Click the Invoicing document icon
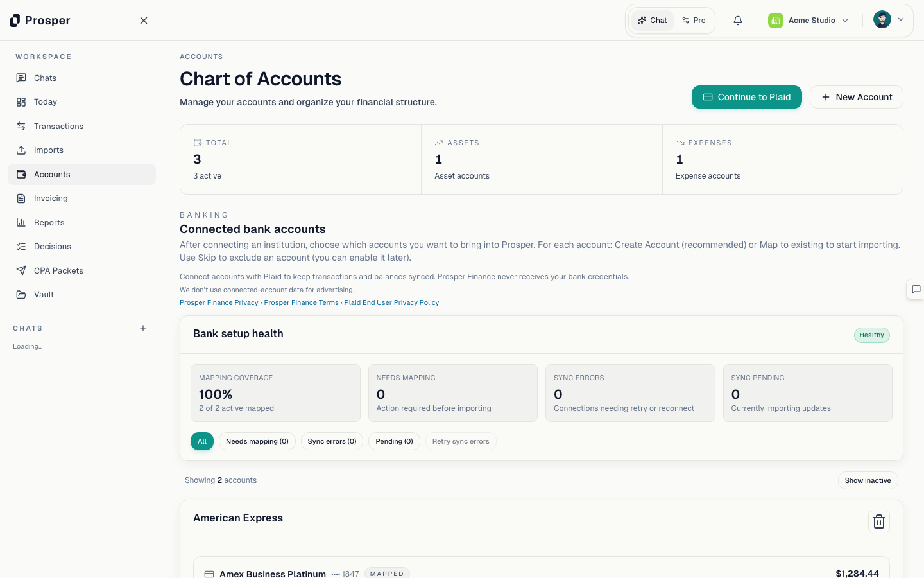 pyautogui.click(x=21, y=198)
